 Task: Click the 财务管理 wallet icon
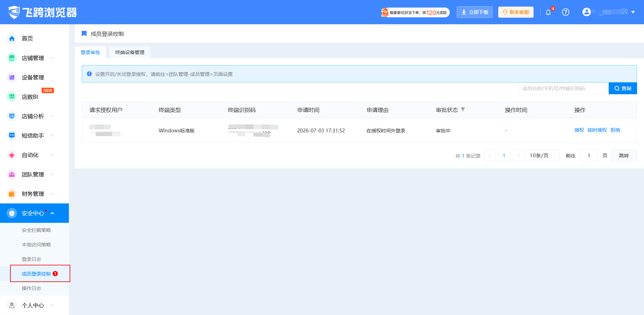coord(12,194)
